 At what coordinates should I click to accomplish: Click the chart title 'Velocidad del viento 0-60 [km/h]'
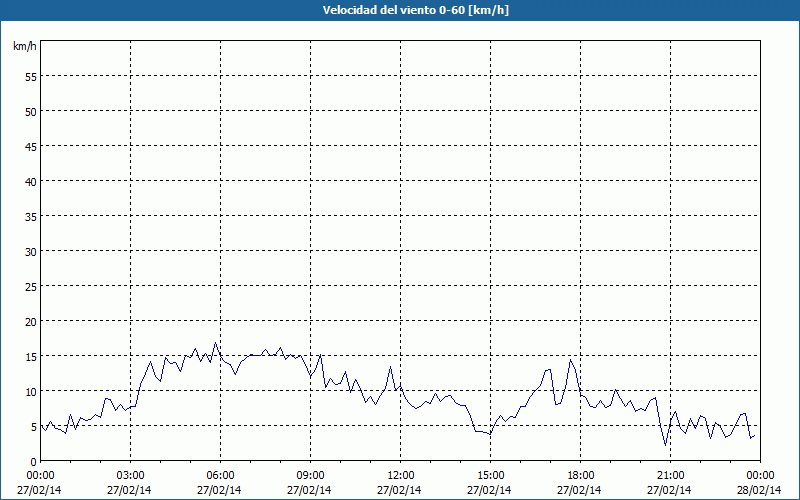(x=415, y=10)
